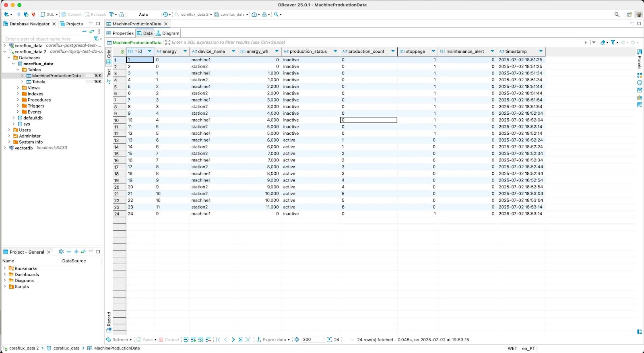Click the transaction lock icon in toolbar
Image resolution: width=644 pixels, height=353 pixels.
pos(122,14)
